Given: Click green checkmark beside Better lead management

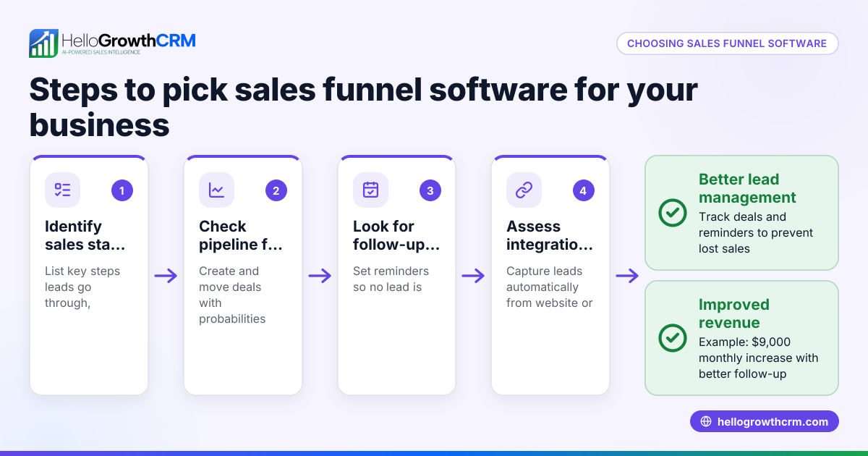Looking at the screenshot, I should pyautogui.click(x=673, y=213).
